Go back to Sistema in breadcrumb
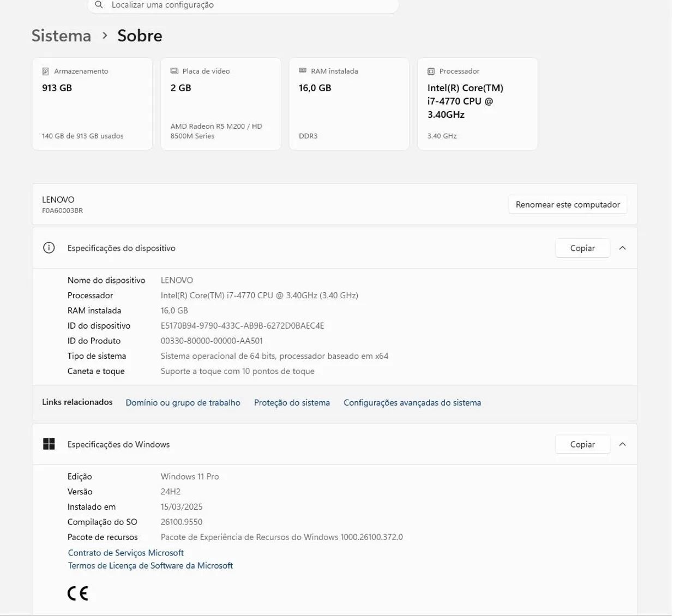Screen dimensions: 698x616 [61, 36]
